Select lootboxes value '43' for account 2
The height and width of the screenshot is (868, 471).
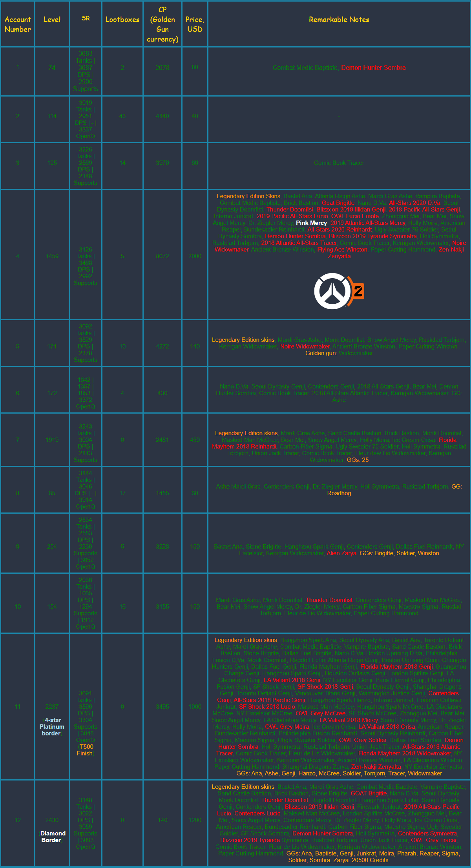click(122, 116)
